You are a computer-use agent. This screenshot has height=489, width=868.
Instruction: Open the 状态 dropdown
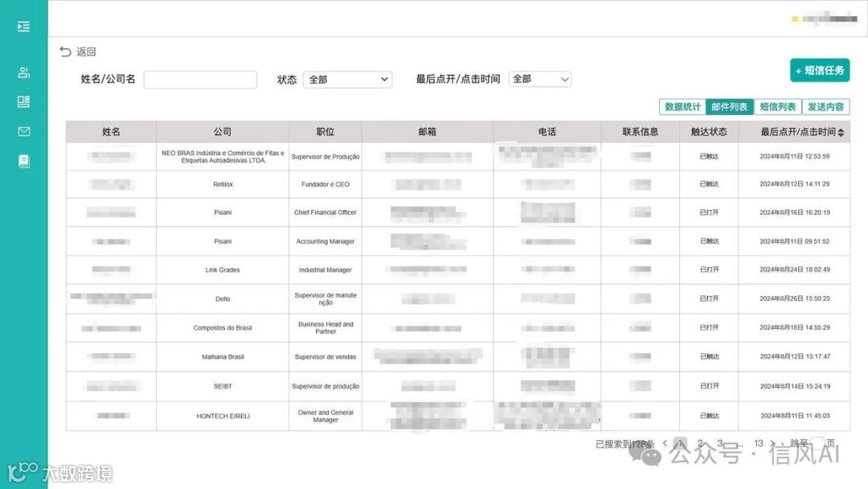click(348, 79)
